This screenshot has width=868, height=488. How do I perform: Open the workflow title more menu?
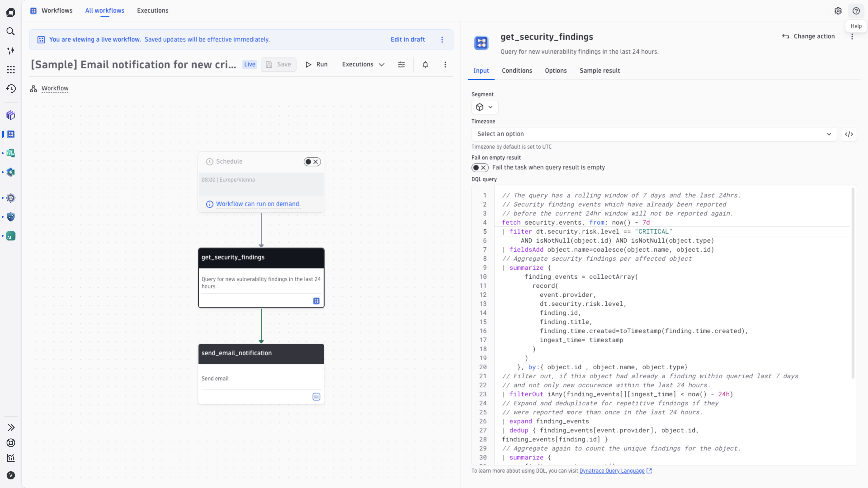coord(445,65)
